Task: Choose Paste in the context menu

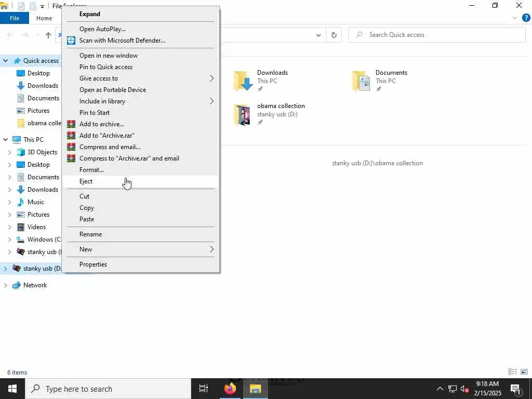Action: click(140, 219)
